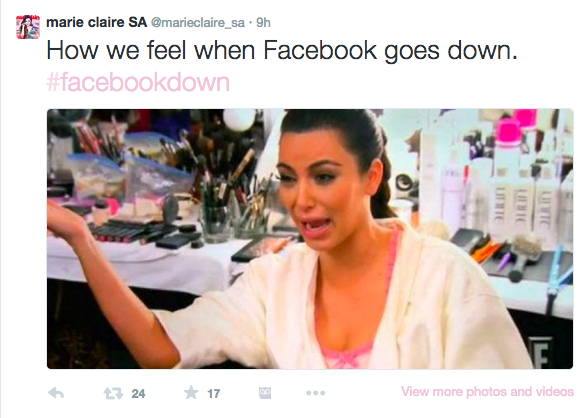Expand the embedded photo of crying woman
This screenshot has height=418, width=587.
(x=310, y=239)
